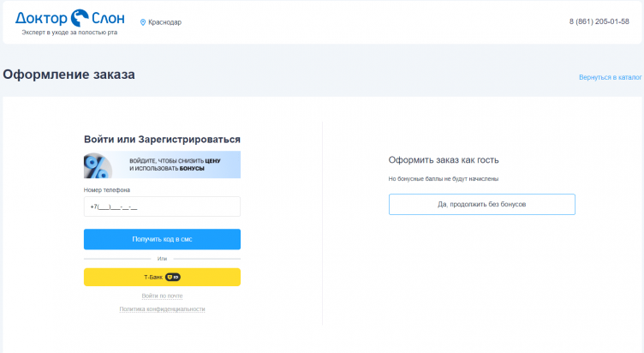Open Политика конфиденциальности link
644x353 pixels.
tap(162, 309)
